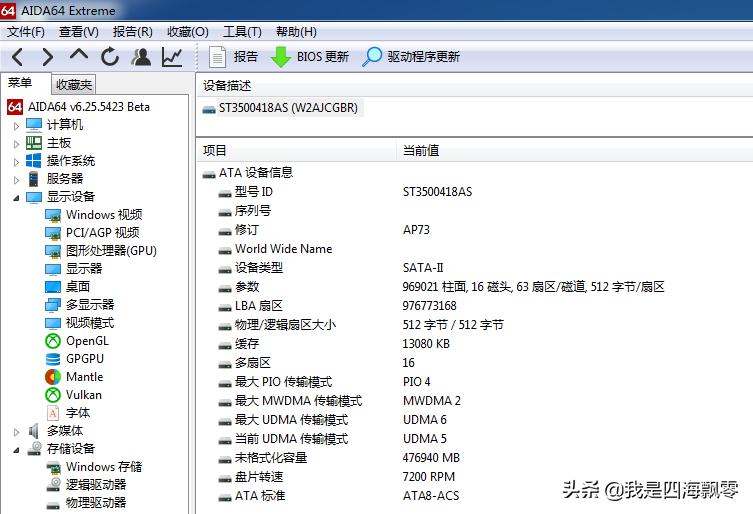Image resolution: width=753 pixels, height=514 pixels.
Task: Open the 文件(F) menu
Action: click(25, 32)
